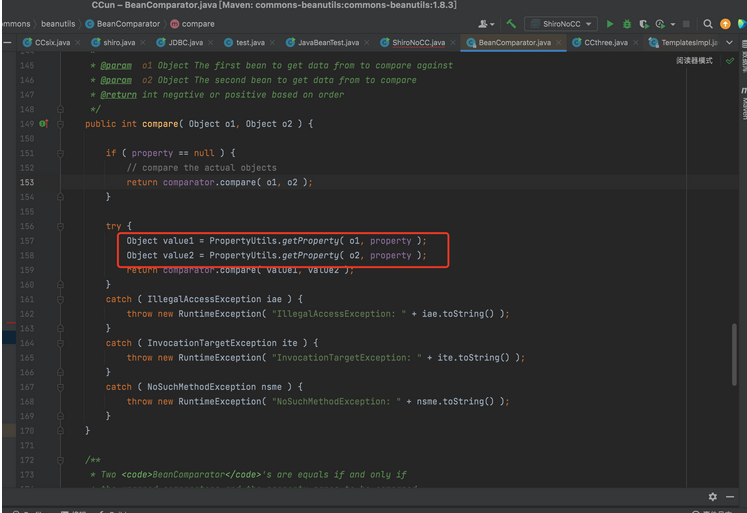Close the JavaBeanTest.java tab
The image size is (747, 513).
click(367, 43)
